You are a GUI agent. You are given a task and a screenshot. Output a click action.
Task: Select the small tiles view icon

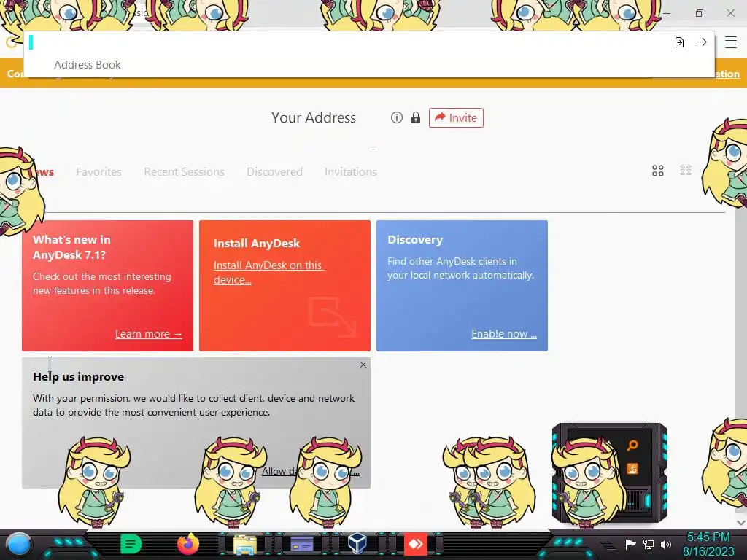(686, 171)
